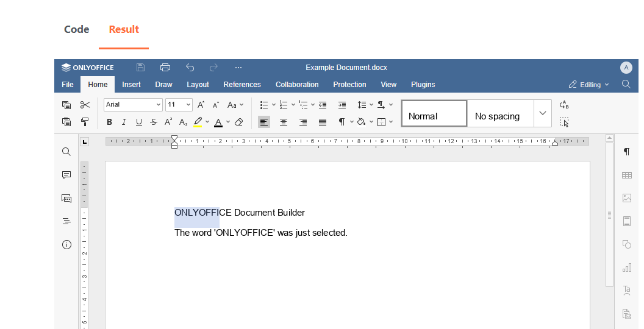
Task: Select the No spacing style
Action: 500,113
